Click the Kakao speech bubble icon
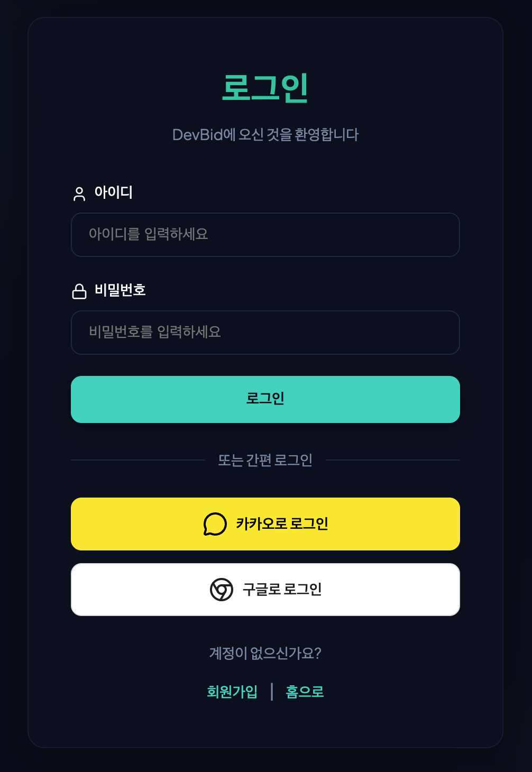The height and width of the screenshot is (772, 532). [x=215, y=524]
